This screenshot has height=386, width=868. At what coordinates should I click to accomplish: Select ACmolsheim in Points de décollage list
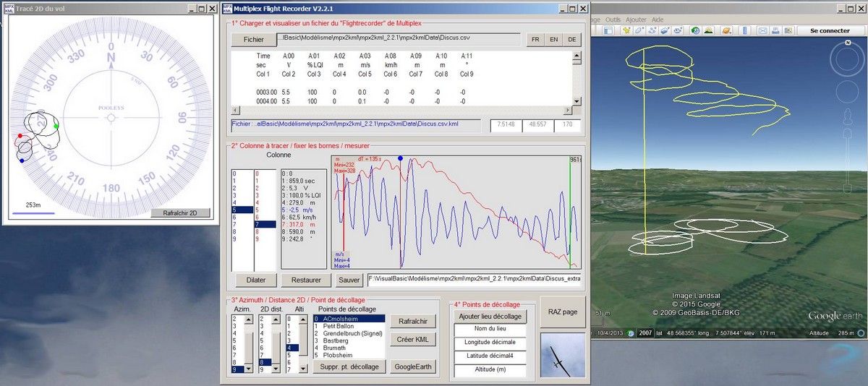tap(349, 318)
